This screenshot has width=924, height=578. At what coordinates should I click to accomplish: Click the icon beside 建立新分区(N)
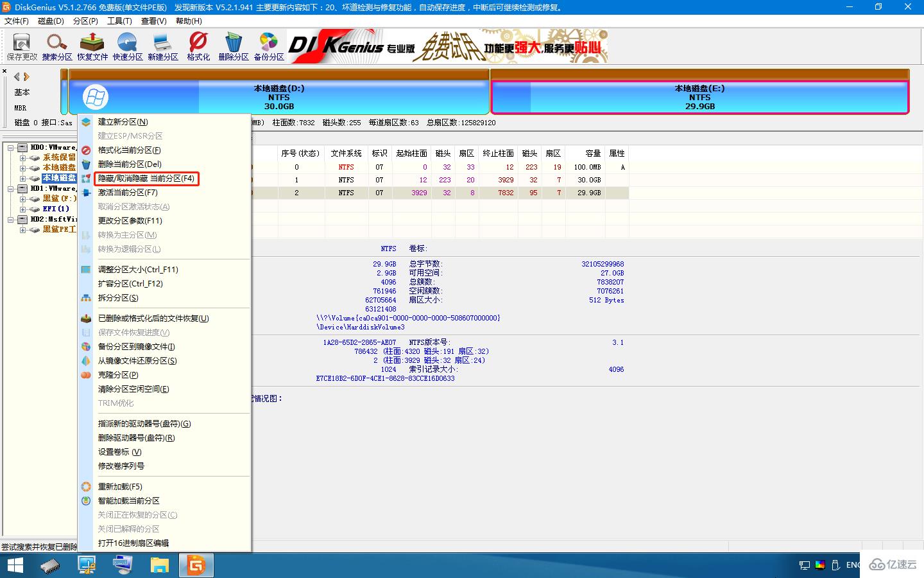(86, 122)
